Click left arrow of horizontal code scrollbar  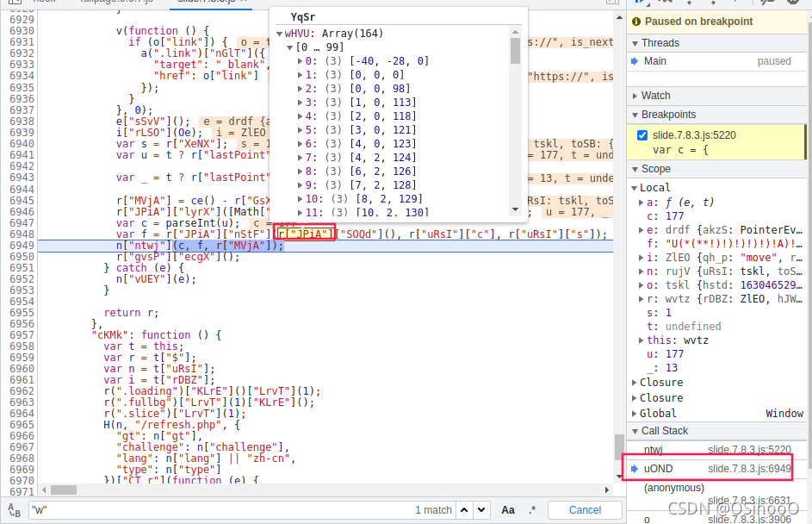click(45, 490)
